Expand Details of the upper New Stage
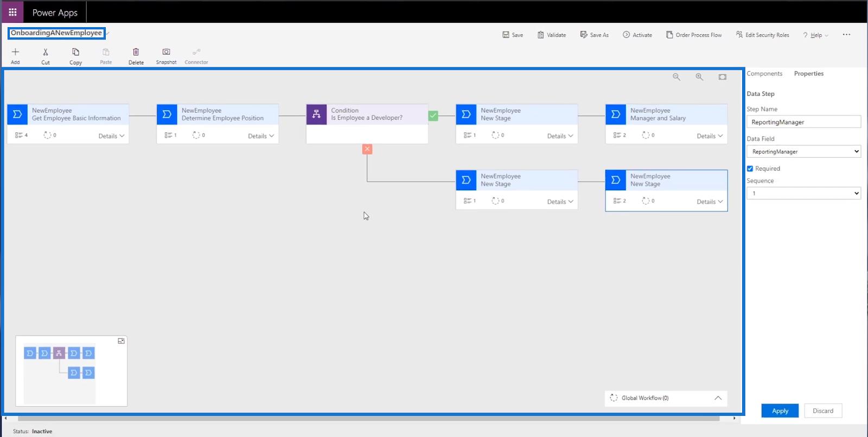 560,136
